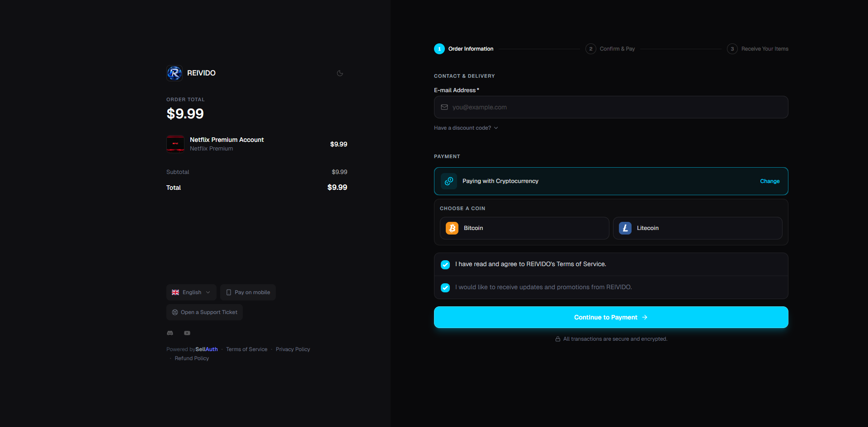Click the Pay on mobile button

tap(248, 292)
